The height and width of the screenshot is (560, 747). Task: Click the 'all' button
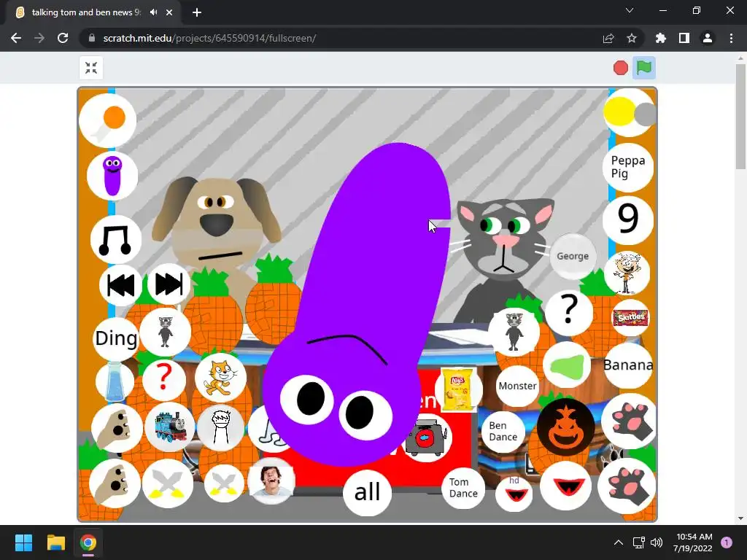[368, 493]
